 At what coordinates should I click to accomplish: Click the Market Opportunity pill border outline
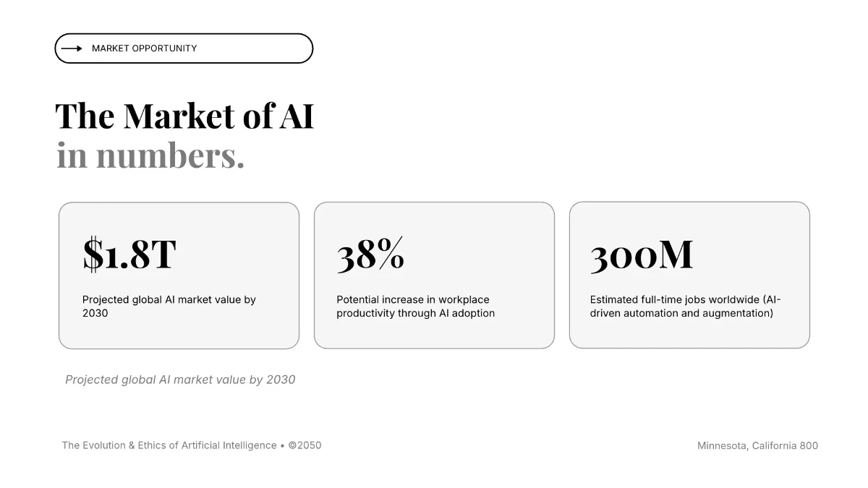(x=184, y=34)
